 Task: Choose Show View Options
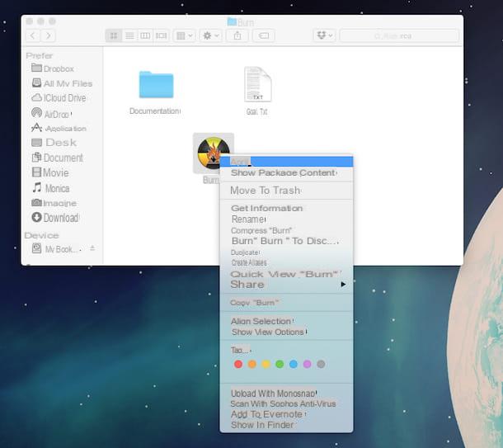(x=286, y=332)
